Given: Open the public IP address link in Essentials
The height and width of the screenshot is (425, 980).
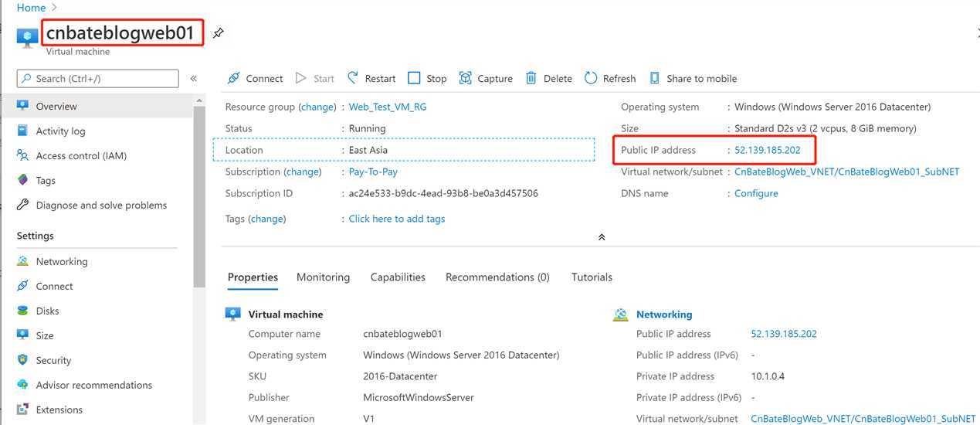Looking at the screenshot, I should coord(768,150).
